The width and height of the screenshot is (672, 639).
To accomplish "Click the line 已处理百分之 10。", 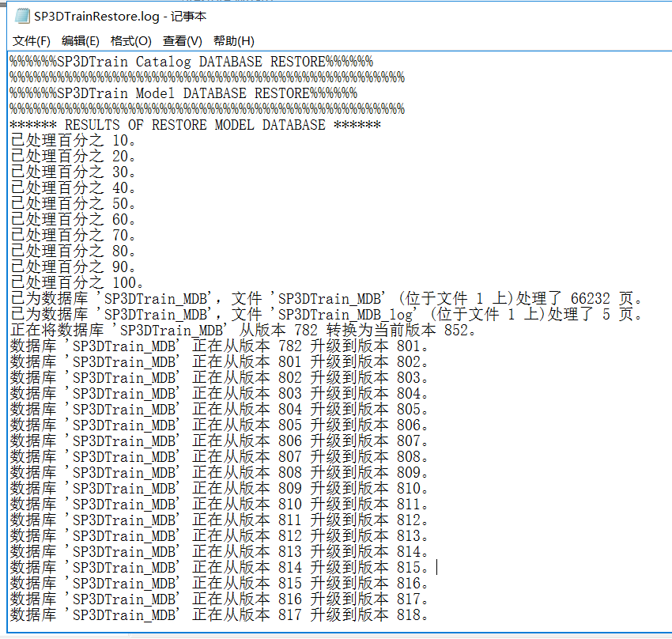I will pos(73,141).
